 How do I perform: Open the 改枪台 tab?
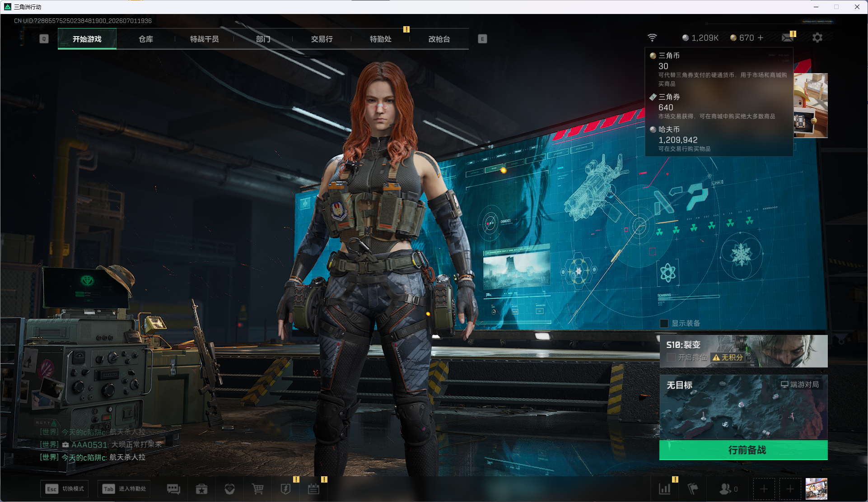439,39
